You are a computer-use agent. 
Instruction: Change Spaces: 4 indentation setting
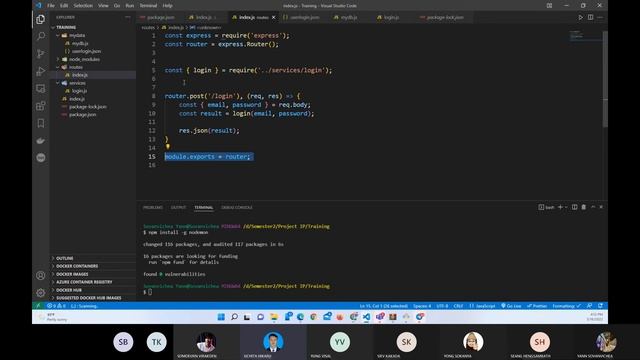[x=422, y=306]
